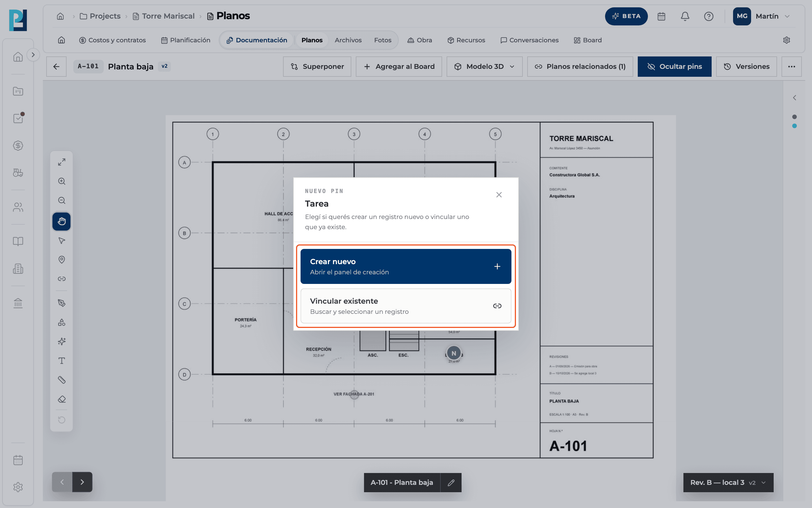Close the Nuevo Pin dialog
812x508 pixels.
(498, 195)
